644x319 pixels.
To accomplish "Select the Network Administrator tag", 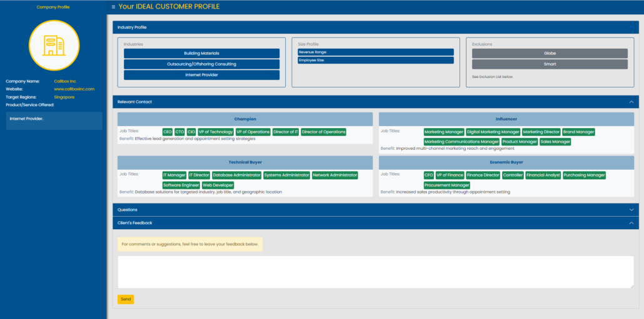I will coord(335,175).
